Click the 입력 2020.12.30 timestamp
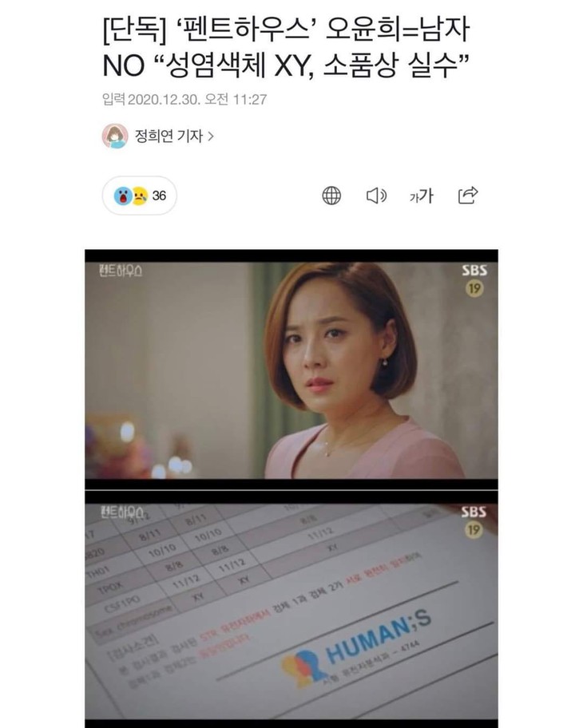Screen dimensions: 583x728 [184, 99]
